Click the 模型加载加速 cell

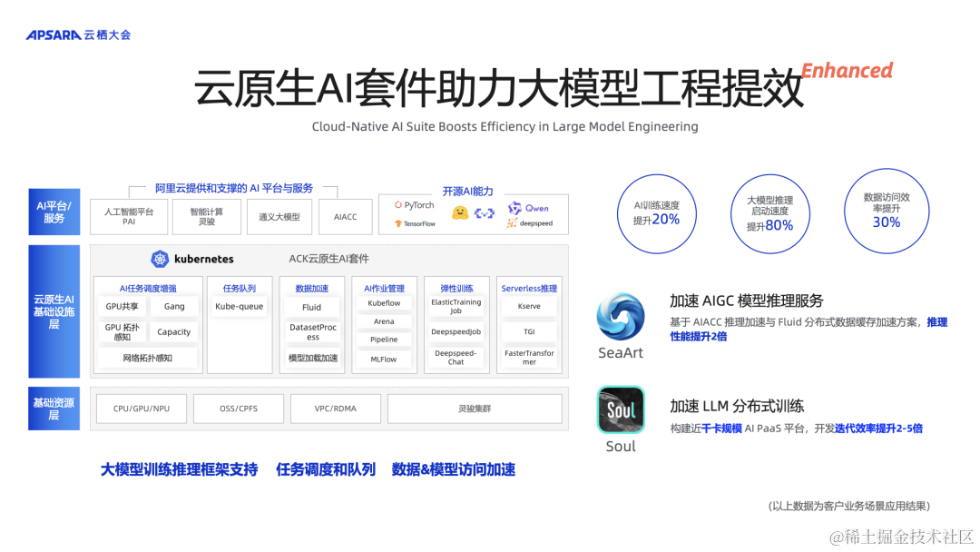[x=313, y=359]
